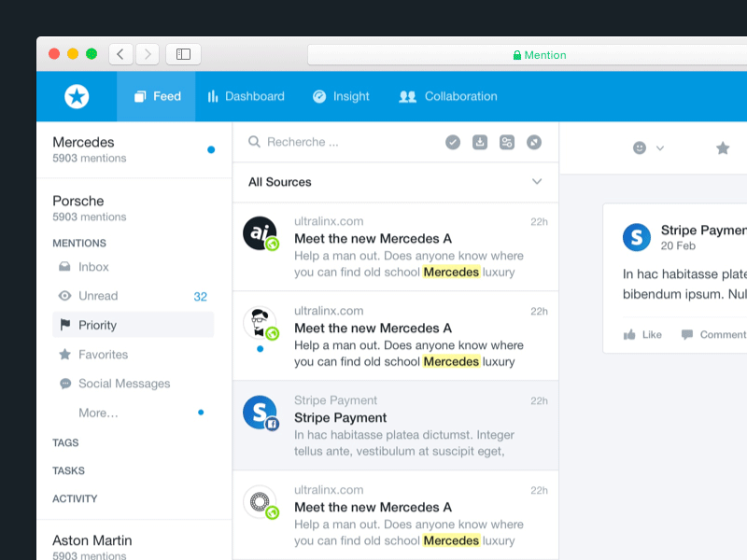Switch to the Priority mentions view

point(97,325)
